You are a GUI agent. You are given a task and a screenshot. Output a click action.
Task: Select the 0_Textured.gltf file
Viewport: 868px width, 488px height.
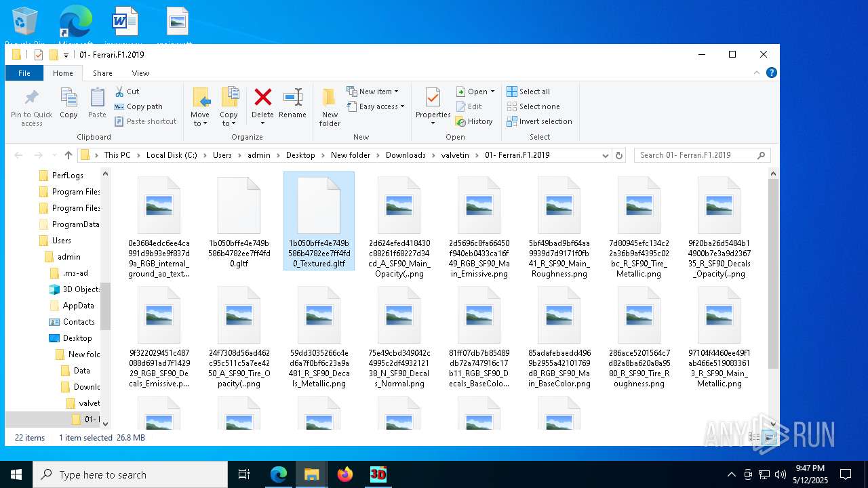[x=319, y=222]
